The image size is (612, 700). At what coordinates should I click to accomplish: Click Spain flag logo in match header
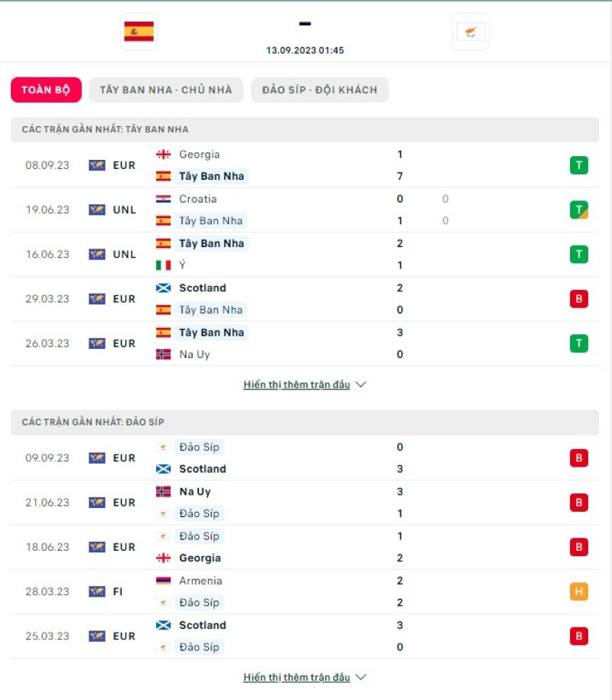point(138,31)
